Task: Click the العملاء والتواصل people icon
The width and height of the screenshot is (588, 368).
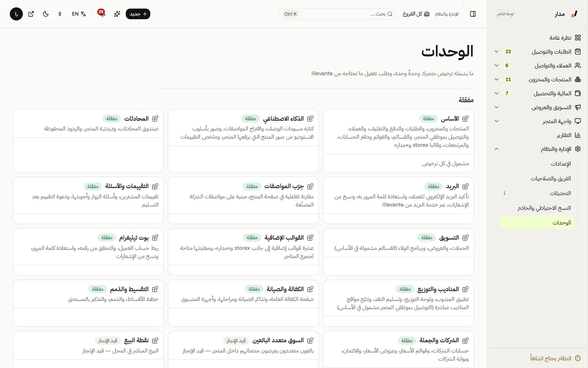Action: pos(578,65)
